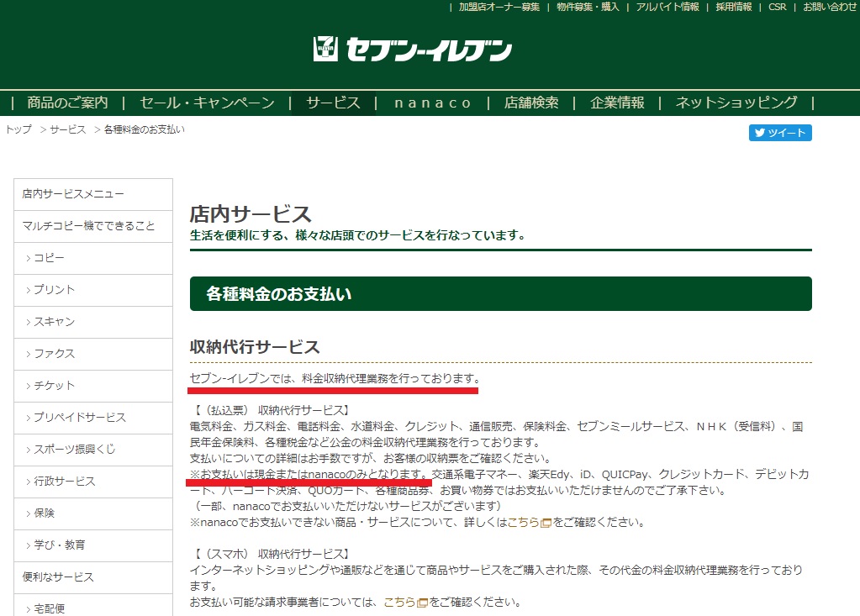The height and width of the screenshot is (616, 860).
Task: Open 採用情報 top link
Action: coord(733,7)
